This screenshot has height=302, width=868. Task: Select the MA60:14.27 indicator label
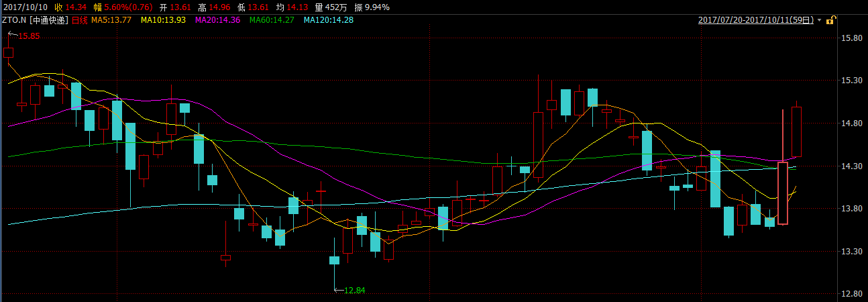pyautogui.click(x=273, y=20)
